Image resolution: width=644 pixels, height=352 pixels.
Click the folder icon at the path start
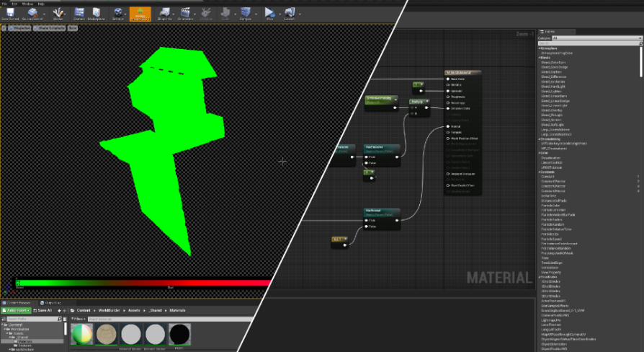pyautogui.click(x=72, y=310)
